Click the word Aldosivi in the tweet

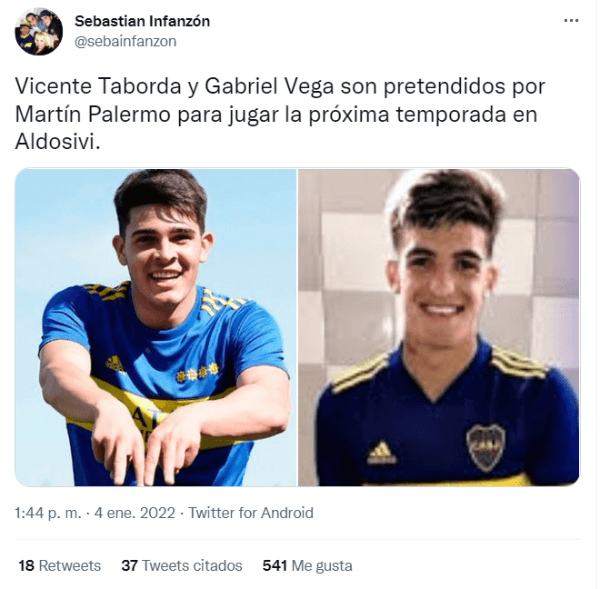click(x=57, y=142)
